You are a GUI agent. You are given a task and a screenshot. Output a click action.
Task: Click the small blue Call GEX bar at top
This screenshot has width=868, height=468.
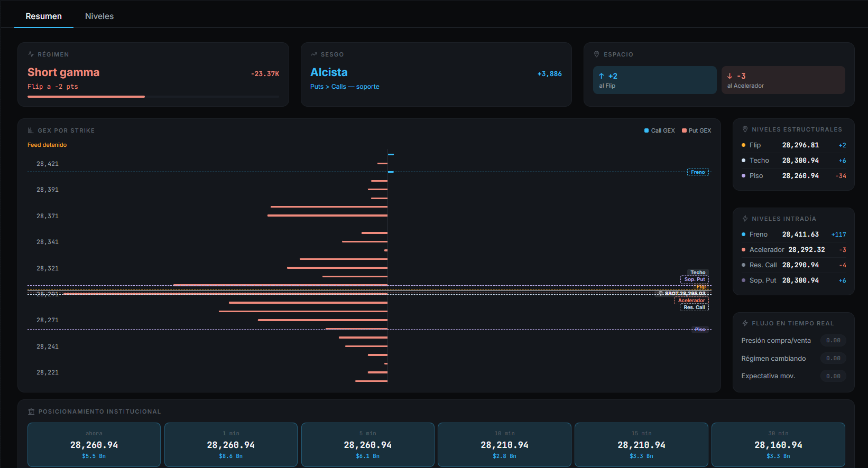(391, 154)
